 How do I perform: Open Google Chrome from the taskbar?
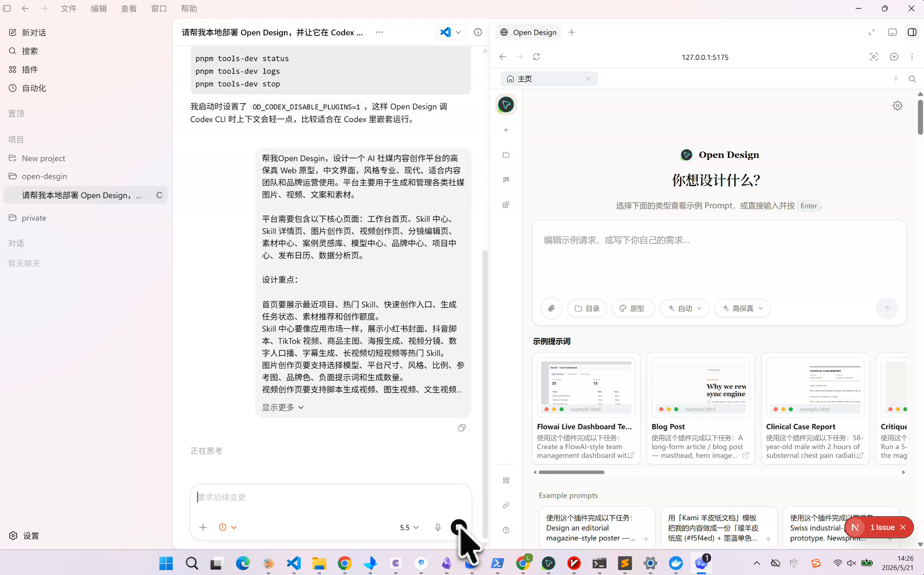345,563
